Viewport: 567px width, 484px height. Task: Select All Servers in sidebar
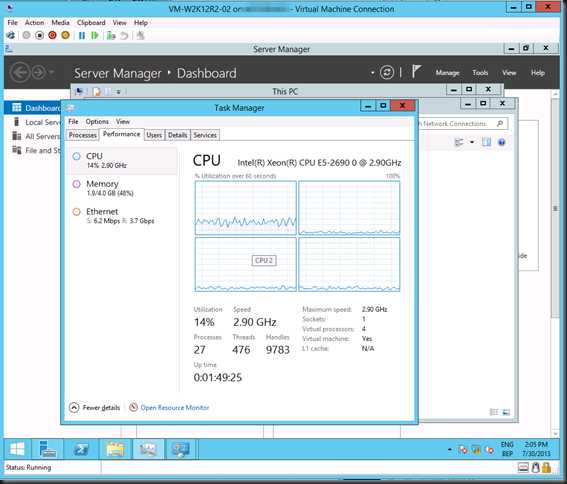[x=36, y=136]
